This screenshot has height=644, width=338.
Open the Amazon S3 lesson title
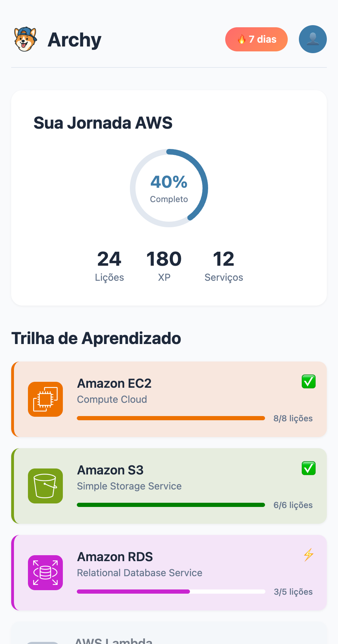click(110, 470)
